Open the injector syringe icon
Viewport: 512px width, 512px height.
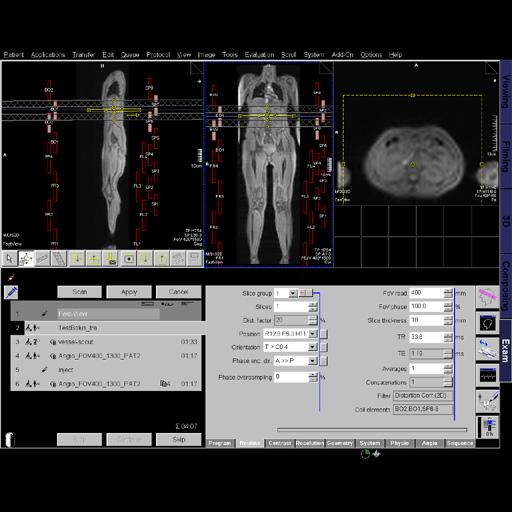tap(487, 401)
